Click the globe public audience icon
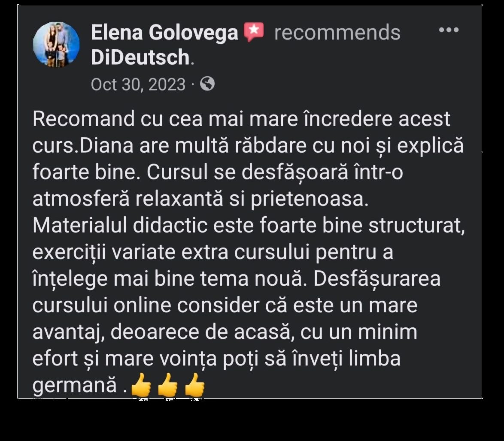Image resolution: width=504 pixels, height=441 pixels. tap(207, 84)
